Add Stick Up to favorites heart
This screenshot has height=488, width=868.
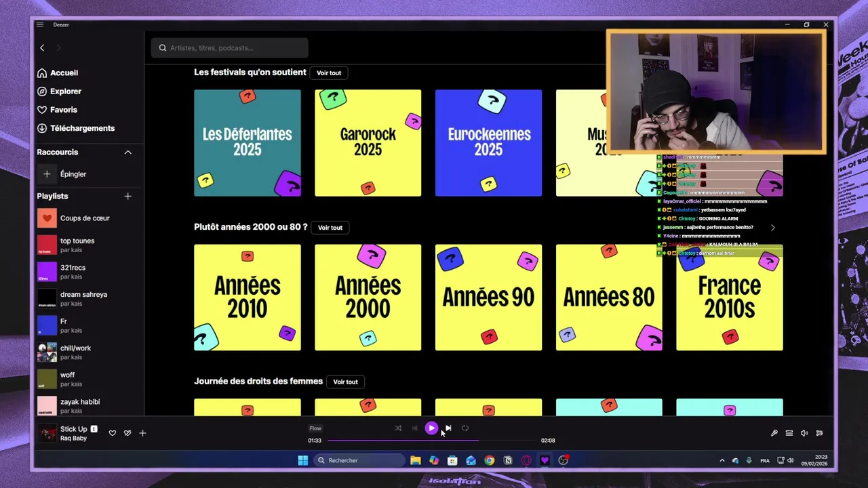(x=113, y=433)
